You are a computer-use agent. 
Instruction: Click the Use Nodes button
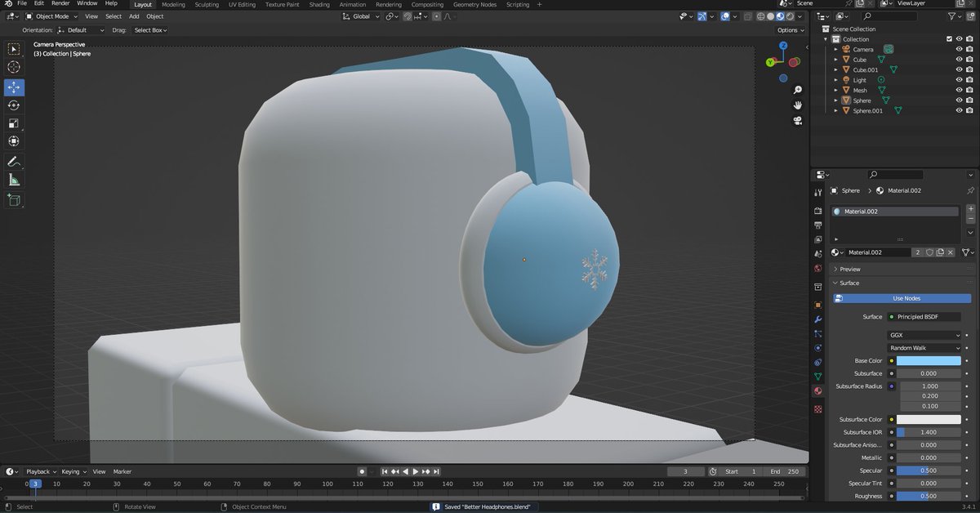(x=902, y=298)
